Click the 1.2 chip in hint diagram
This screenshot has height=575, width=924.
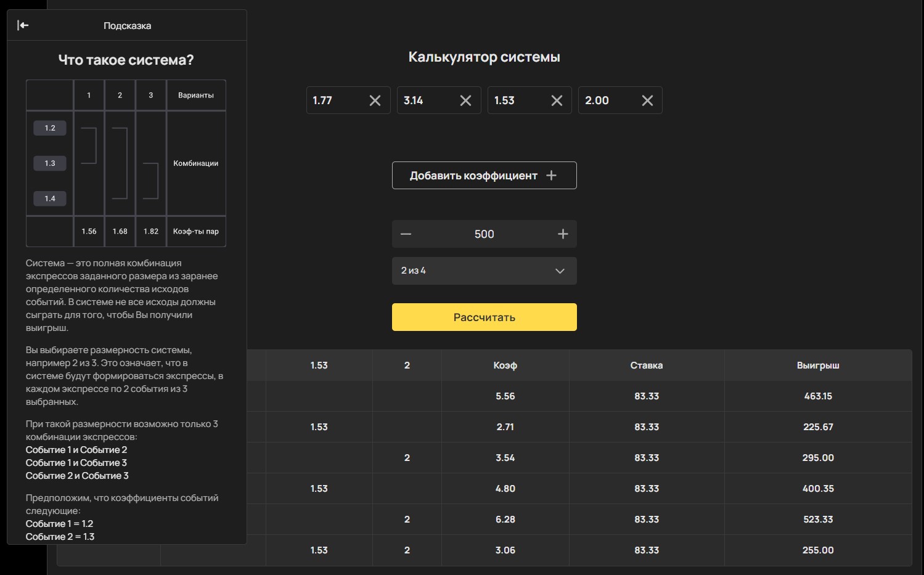(x=50, y=128)
